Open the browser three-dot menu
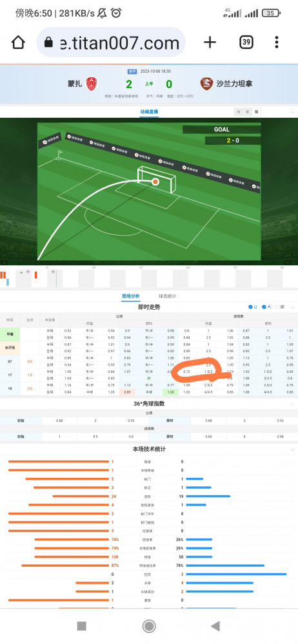The image size is (298, 644). [x=277, y=42]
